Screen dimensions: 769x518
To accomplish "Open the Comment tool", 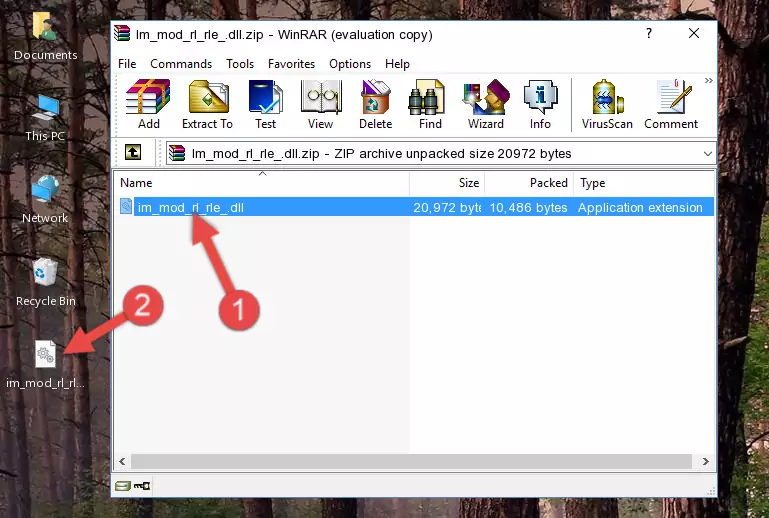I will (x=671, y=104).
